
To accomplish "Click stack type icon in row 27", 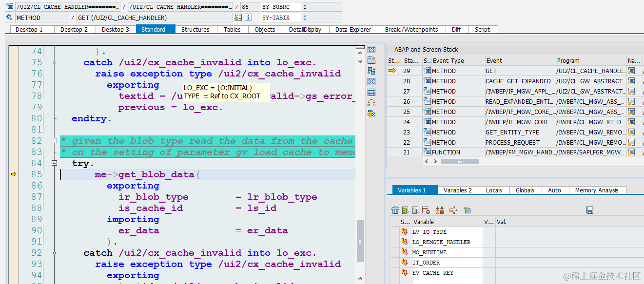I will (x=427, y=92).
